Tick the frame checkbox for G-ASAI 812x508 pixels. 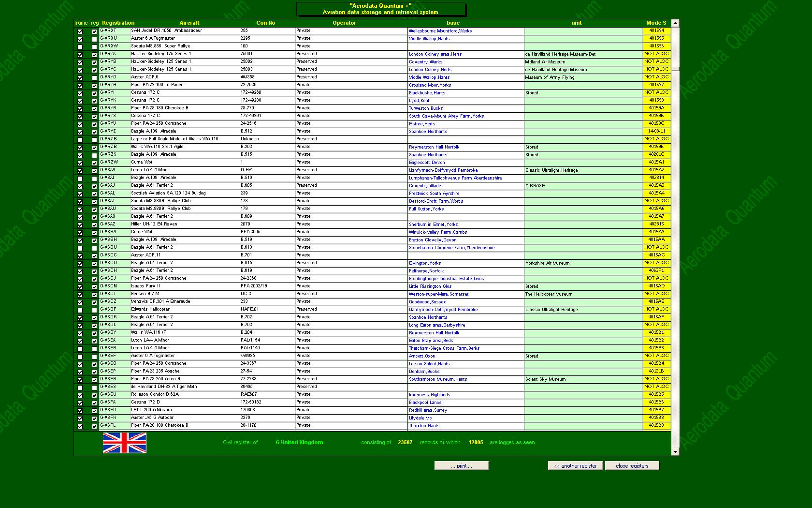click(x=80, y=179)
